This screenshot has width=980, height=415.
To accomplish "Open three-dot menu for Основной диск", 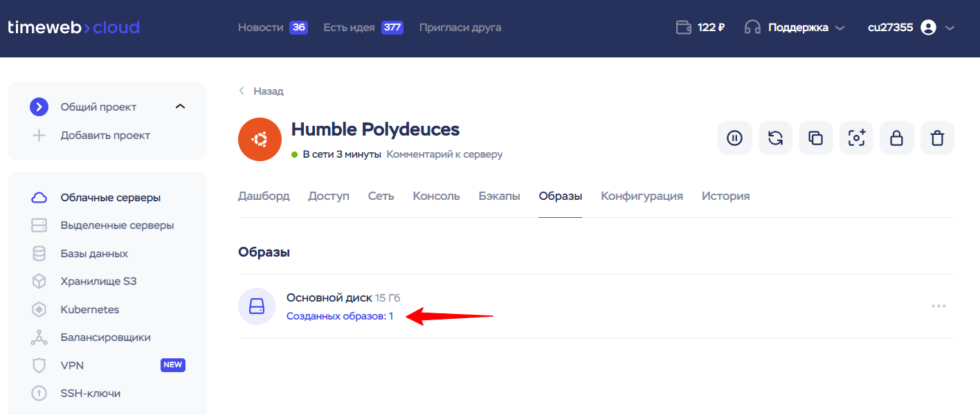I will [938, 306].
